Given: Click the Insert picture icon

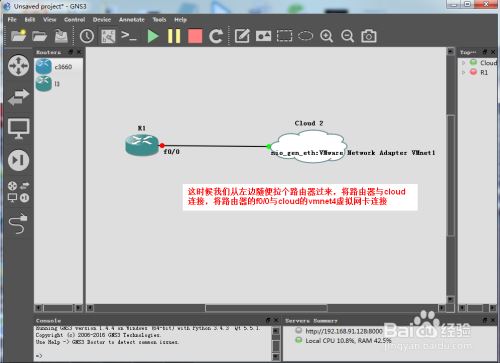Looking at the screenshot, I should 263,36.
